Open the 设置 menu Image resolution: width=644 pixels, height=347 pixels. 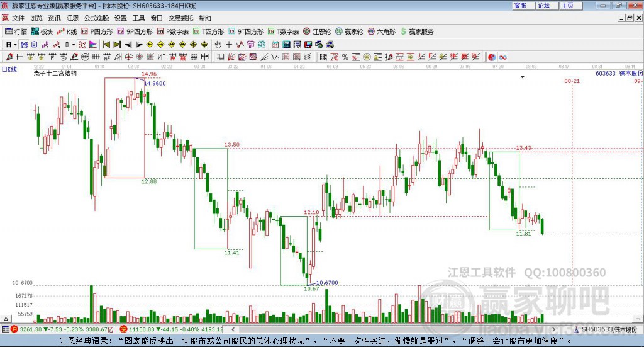121,18
